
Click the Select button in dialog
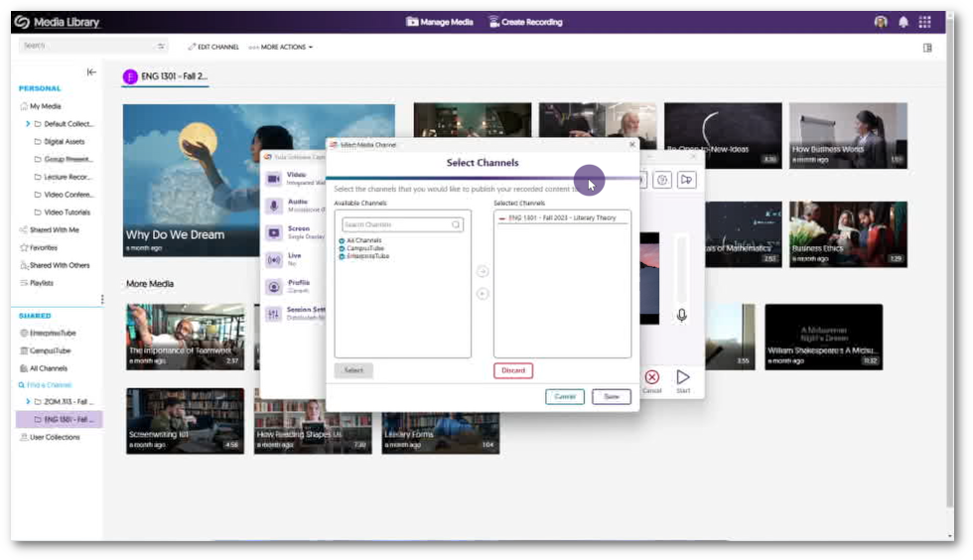coord(353,370)
